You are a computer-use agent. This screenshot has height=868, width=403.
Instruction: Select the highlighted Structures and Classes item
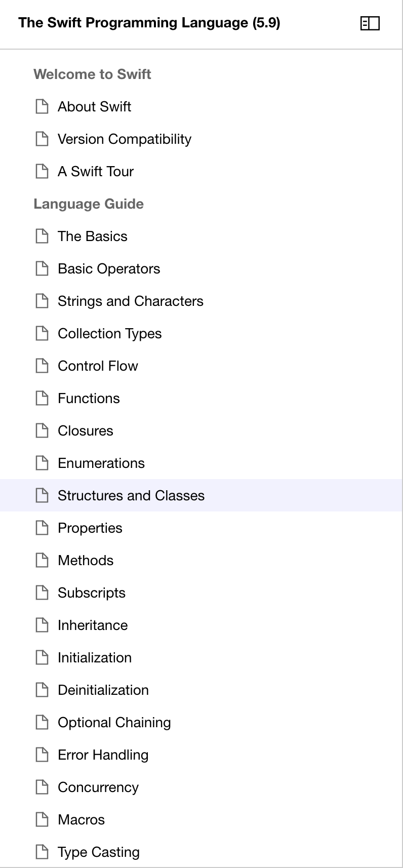click(131, 495)
